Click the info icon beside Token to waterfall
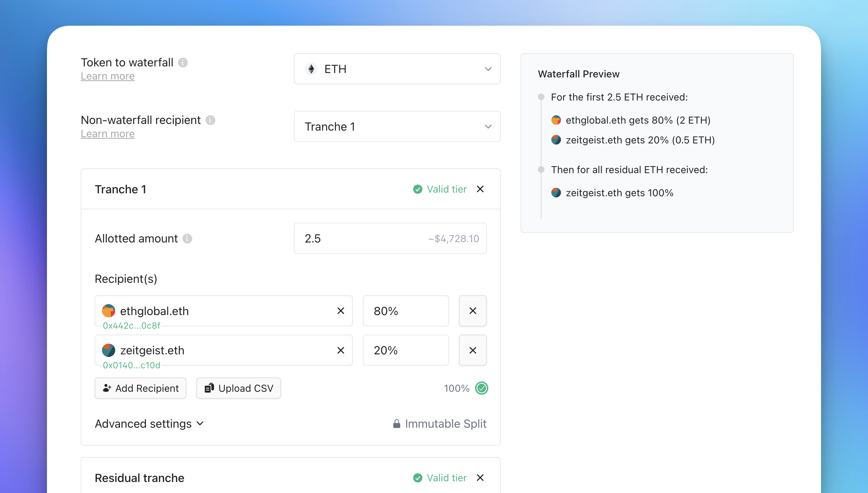This screenshot has width=868, height=493. [x=183, y=63]
